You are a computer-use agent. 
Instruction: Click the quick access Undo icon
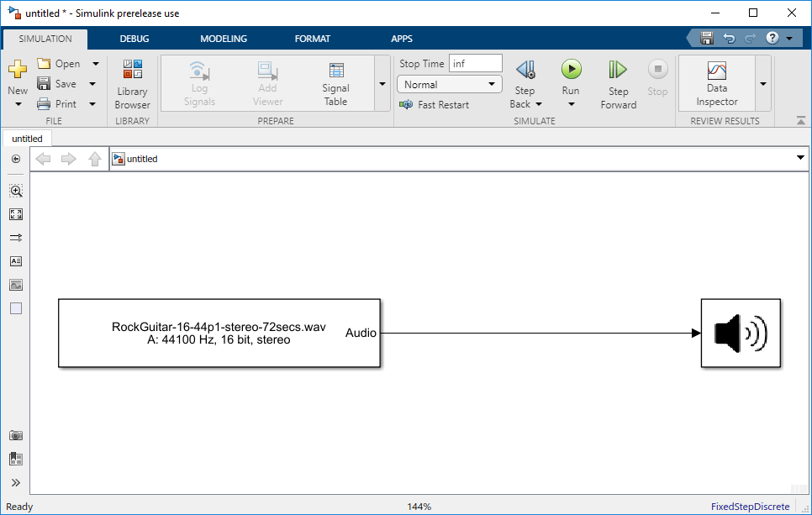point(729,38)
